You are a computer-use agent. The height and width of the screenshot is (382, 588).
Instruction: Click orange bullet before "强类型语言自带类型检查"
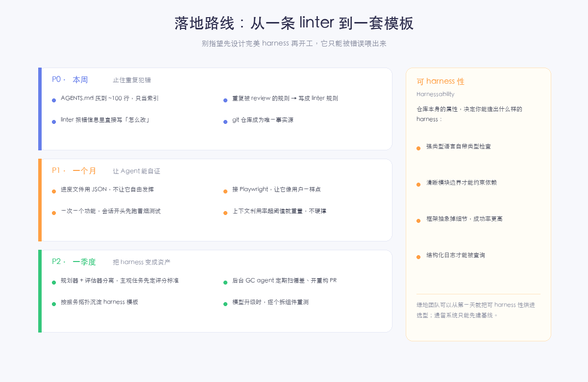418,148
